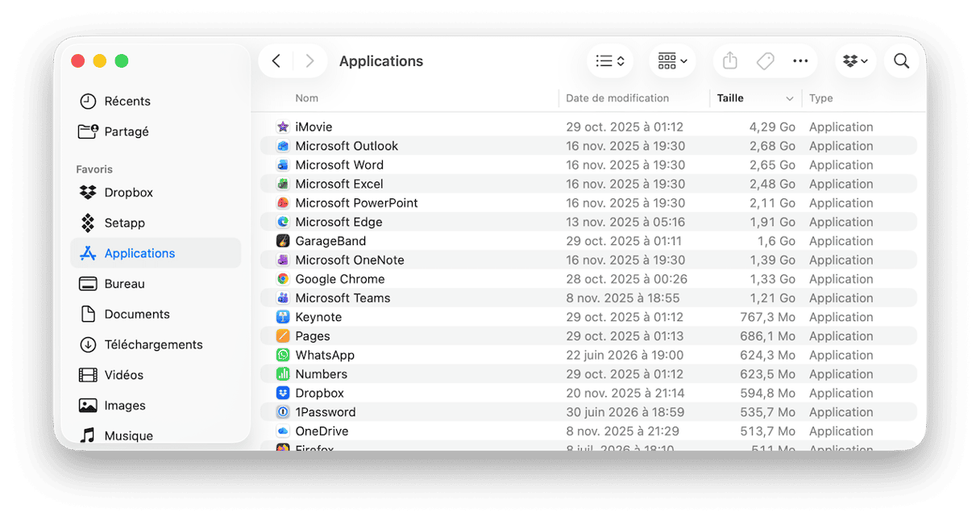Click the WhatsApp app icon
The height and width of the screenshot is (521, 980).
click(x=283, y=355)
